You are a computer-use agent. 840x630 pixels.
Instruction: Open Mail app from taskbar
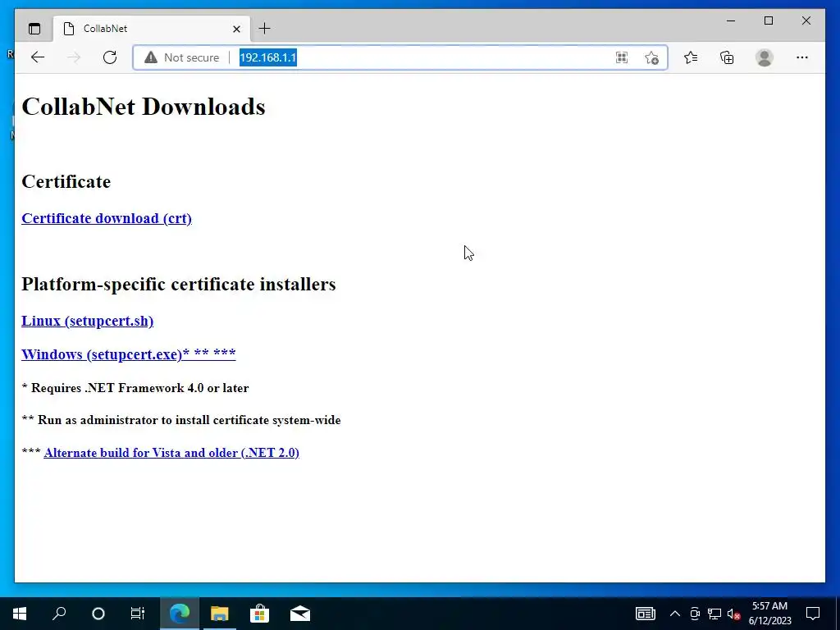(x=300, y=614)
